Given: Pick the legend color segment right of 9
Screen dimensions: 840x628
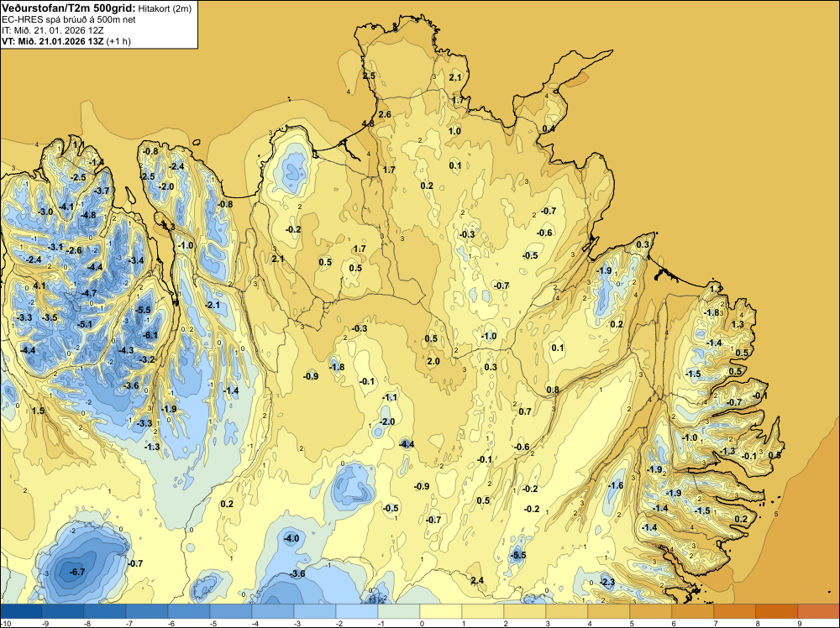Looking at the screenshot, I should pos(818,611).
